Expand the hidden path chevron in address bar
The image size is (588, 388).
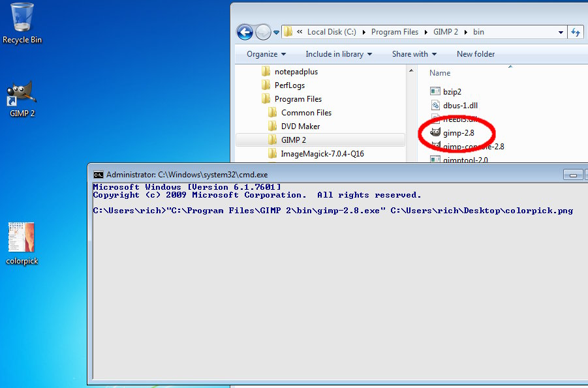[x=300, y=32]
